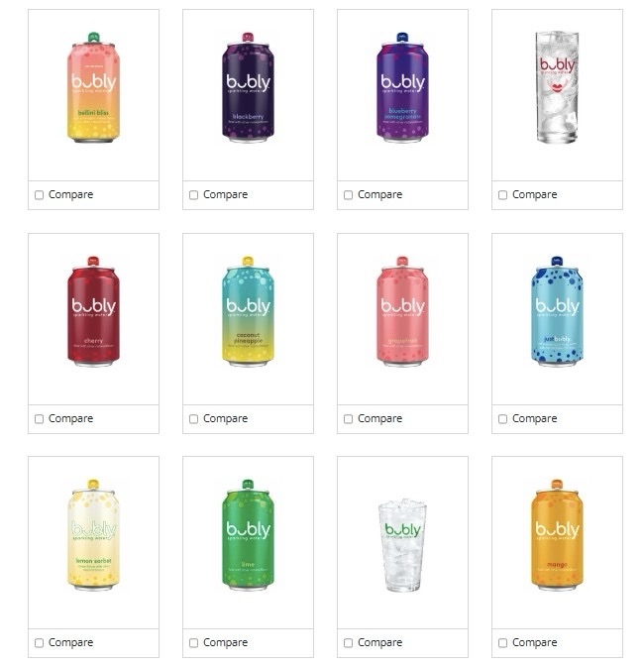Image resolution: width=644 pixels, height=666 pixels.
Task: Select the lemon sorbet bubly can
Action: point(93,535)
